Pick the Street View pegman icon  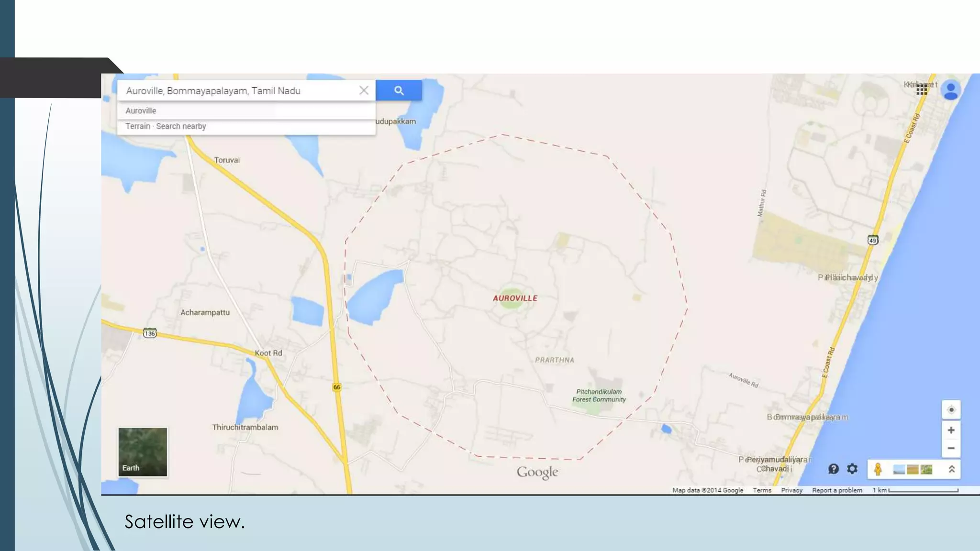click(878, 469)
